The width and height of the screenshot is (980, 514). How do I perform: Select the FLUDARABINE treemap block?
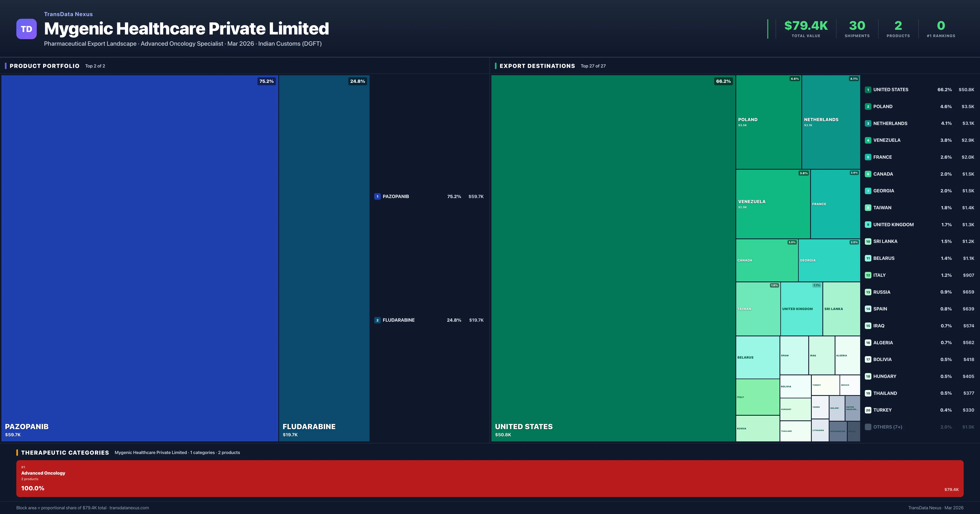pos(324,258)
